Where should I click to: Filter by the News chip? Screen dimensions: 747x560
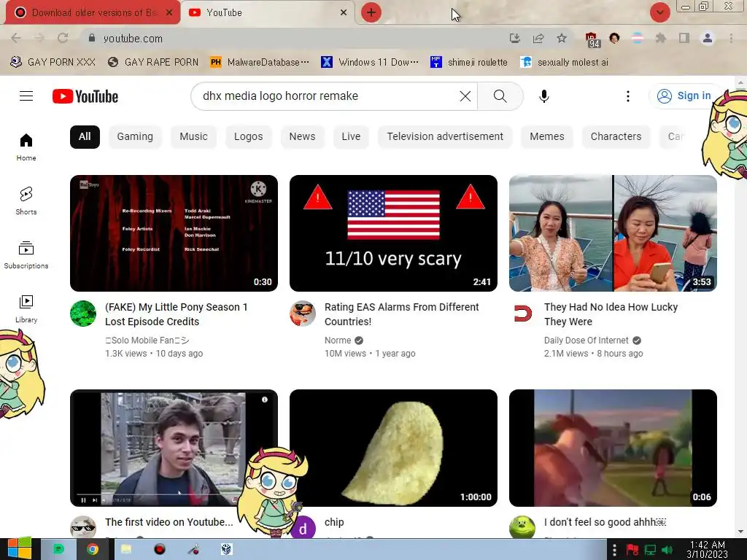pyautogui.click(x=302, y=136)
